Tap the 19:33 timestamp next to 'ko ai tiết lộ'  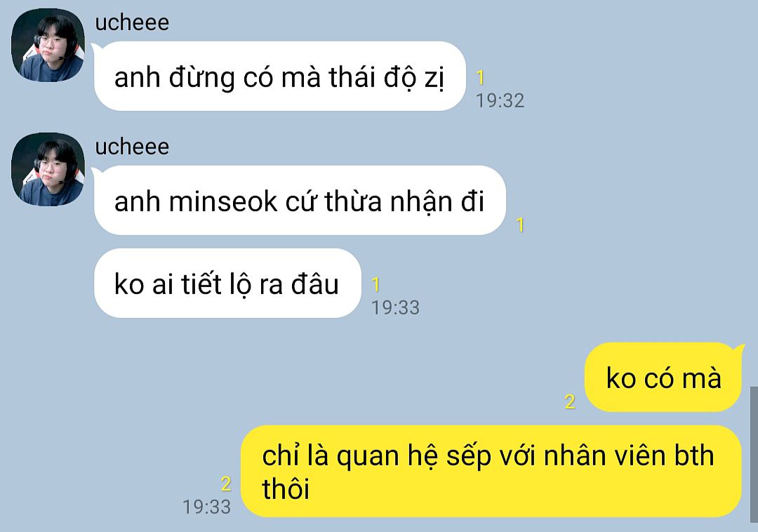coord(395,307)
